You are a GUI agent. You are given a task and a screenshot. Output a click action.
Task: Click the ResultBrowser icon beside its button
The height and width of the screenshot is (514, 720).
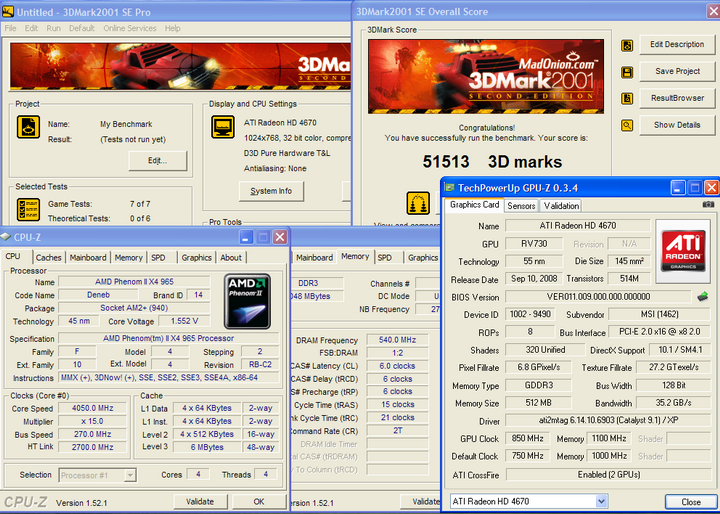click(627, 99)
